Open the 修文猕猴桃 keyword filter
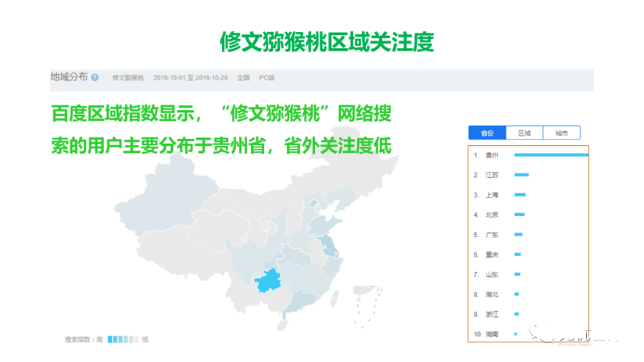The height and width of the screenshot is (362, 644). (127, 77)
